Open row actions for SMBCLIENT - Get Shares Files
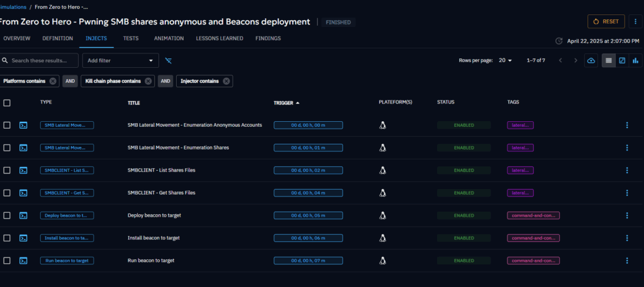644x287 pixels. coord(626,193)
